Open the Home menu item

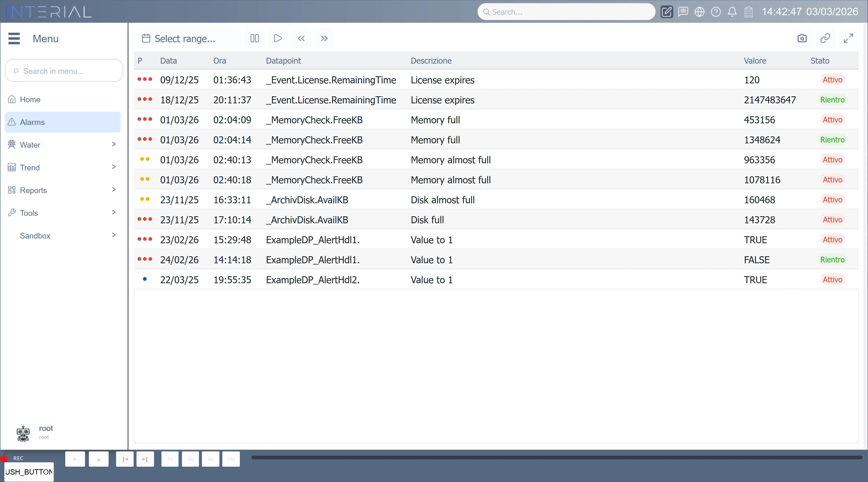click(x=30, y=99)
